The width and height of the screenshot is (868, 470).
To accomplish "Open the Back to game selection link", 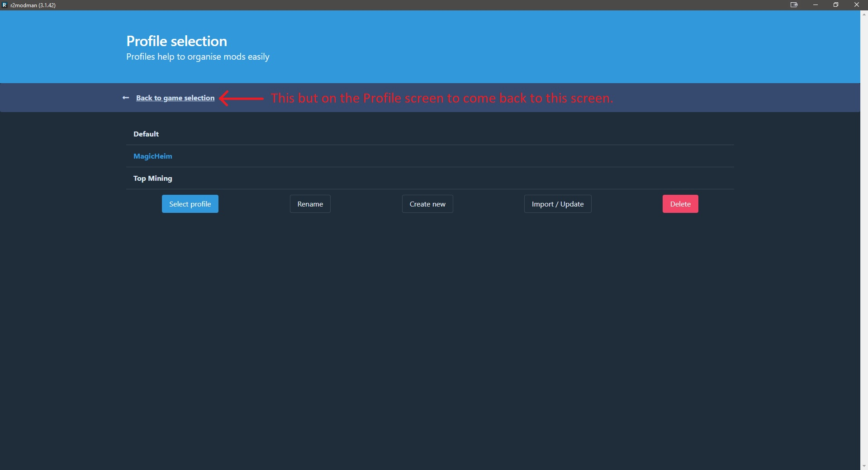I will point(175,98).
